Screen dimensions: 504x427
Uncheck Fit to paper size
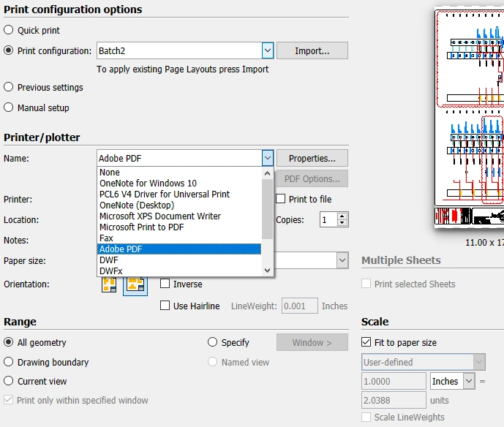[366, 342]
